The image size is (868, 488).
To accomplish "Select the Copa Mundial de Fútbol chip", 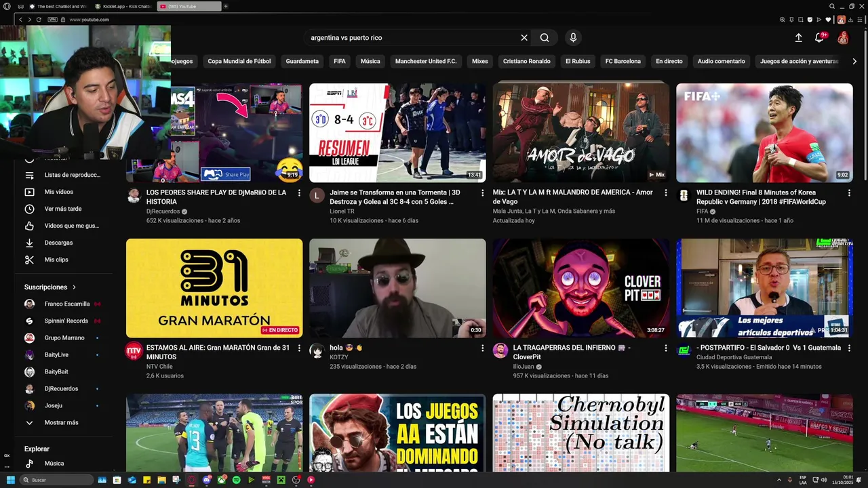I will (x=239, y=61).
